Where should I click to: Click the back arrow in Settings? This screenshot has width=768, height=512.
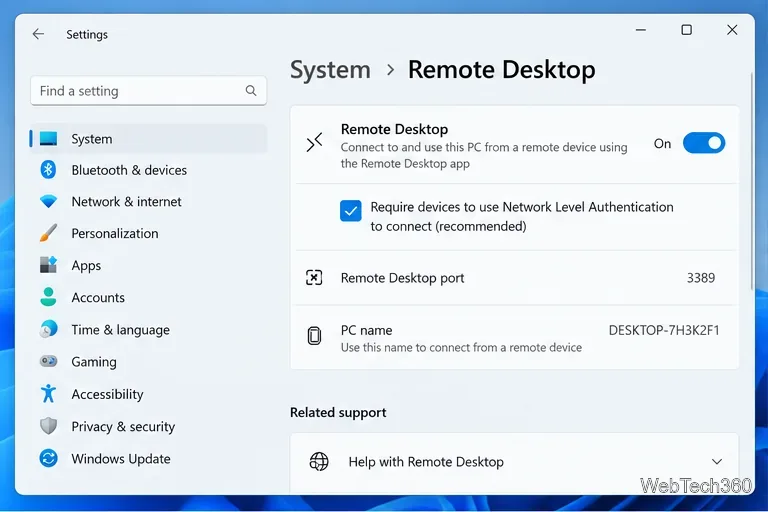(38, 34)
